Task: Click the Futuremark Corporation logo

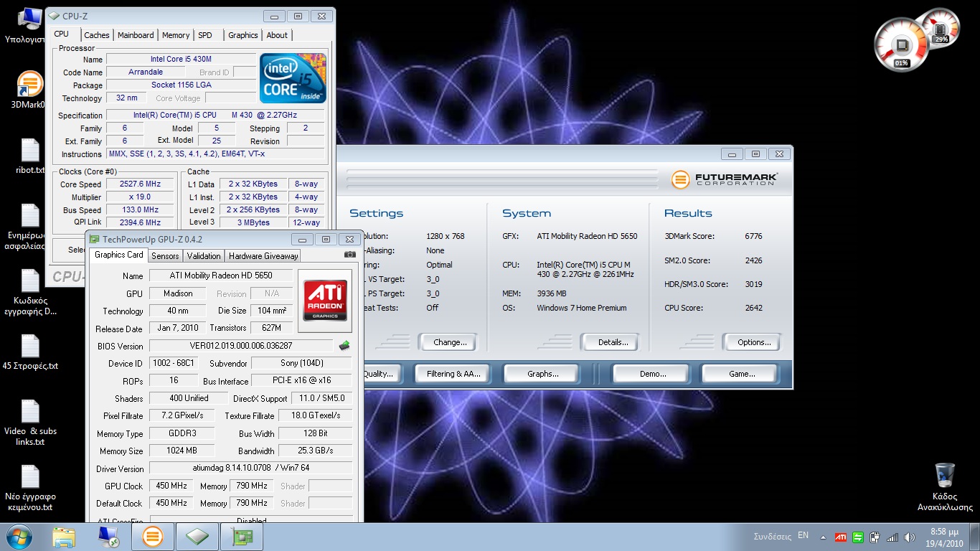Action: click(725, 179)
